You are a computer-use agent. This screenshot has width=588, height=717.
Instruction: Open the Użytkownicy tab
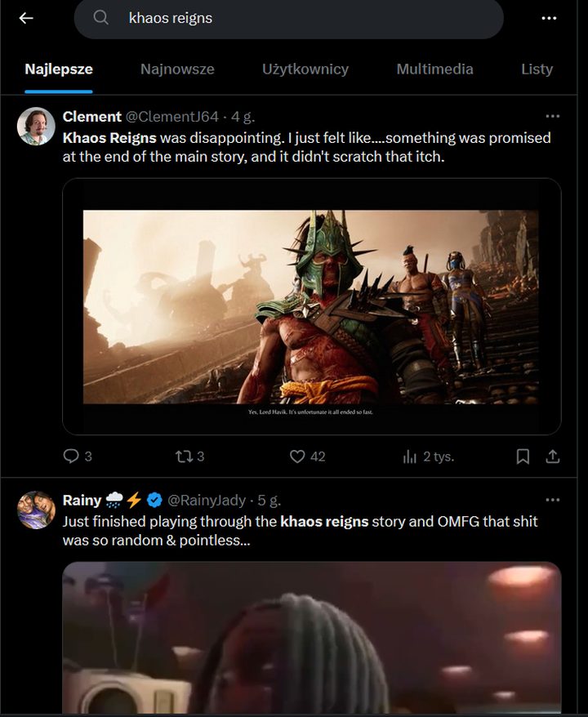tap(305, 69)
